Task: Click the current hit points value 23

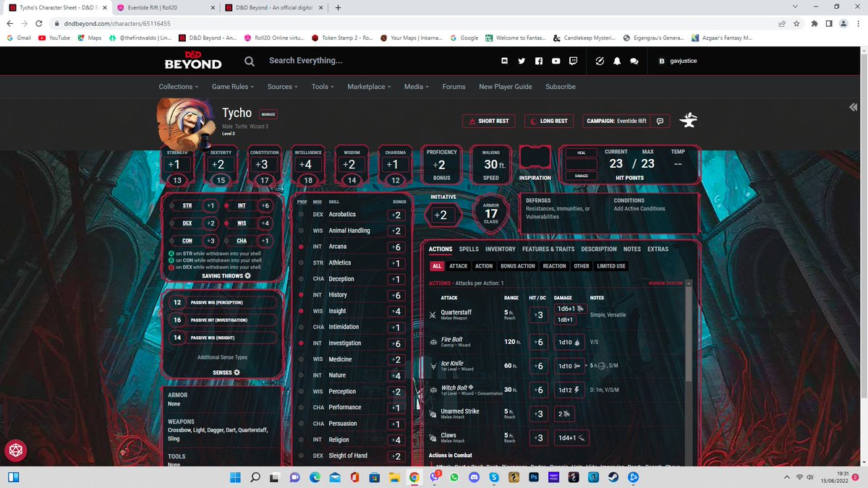Action: click(x=616, y=163)
